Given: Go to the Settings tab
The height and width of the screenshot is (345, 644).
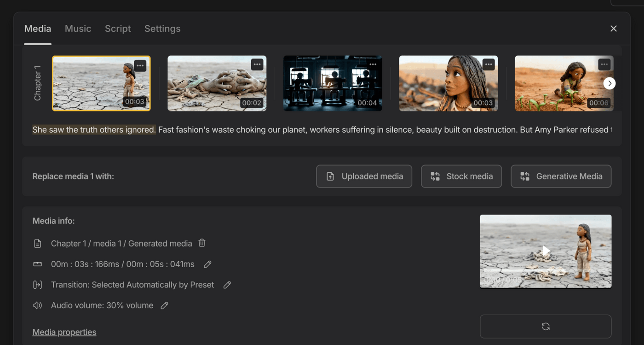Looking at the screenshot, I should click(162, 29).
